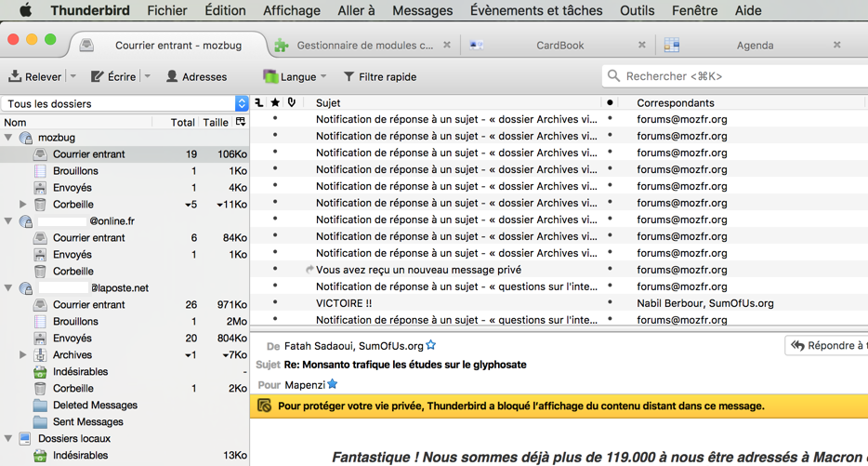Collapse the mozbug account tree

click(x=9, y=138)
